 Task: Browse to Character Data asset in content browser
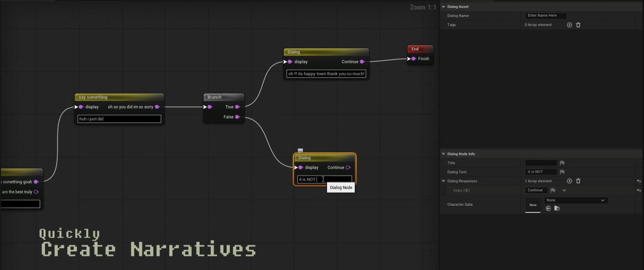(557, 208)
